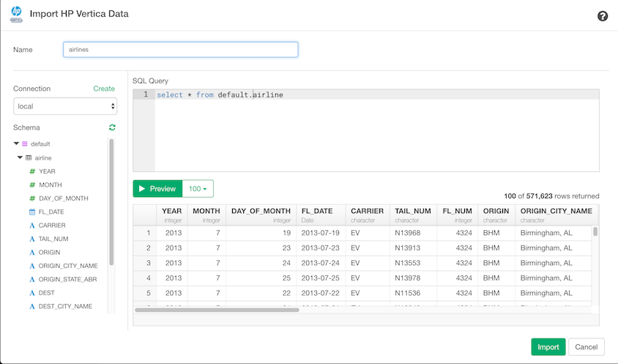Select DAY_OF_MONTH in schema tree
This screenshot has width=618, height=364.
pos(64,198)
